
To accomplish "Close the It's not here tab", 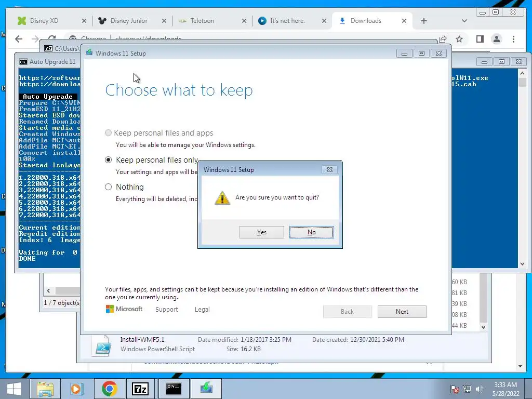I will coord(324,21).
